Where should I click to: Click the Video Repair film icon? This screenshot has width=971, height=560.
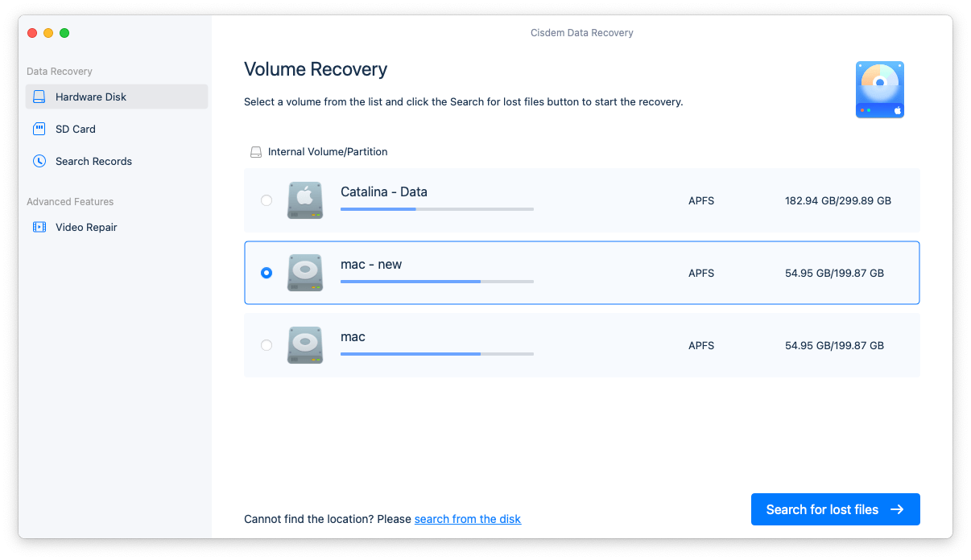(x=39, y=227)
